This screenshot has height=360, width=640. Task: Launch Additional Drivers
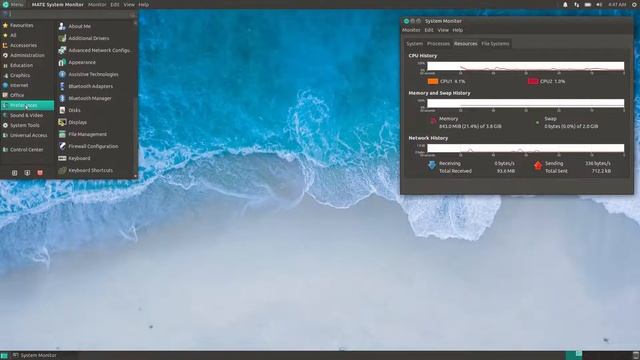click(x=95, y=38)
